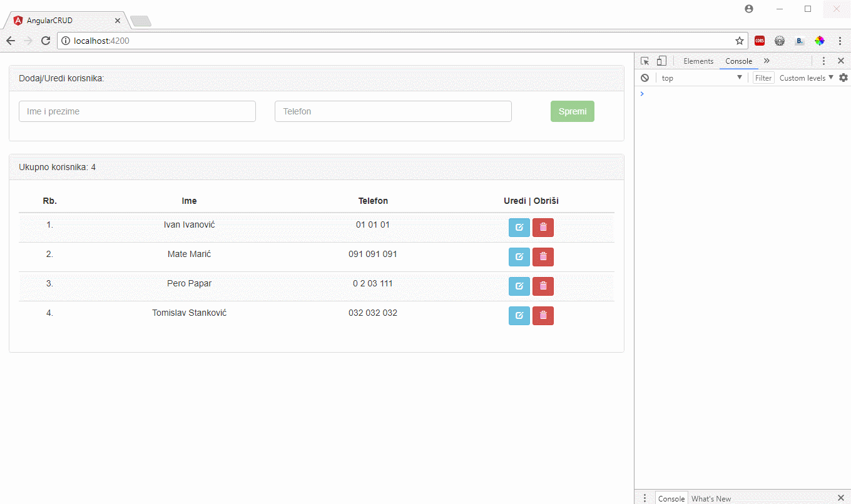Switch to the Elements tab
Image resolution: width=851 pixels, height=504 pixels.
point(698,61)
